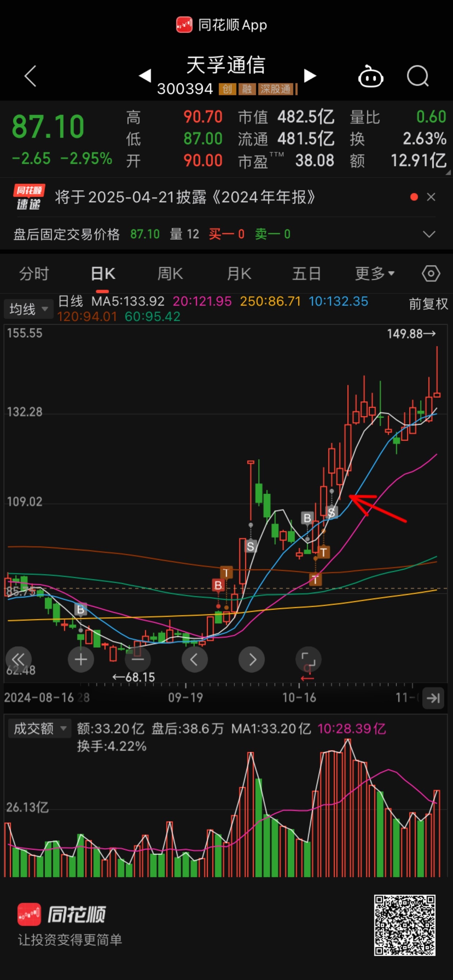The image size is (453, 980).
Task: Select the 日K daily chart tab
Action: pyautogui.click(x=103, y=273)
